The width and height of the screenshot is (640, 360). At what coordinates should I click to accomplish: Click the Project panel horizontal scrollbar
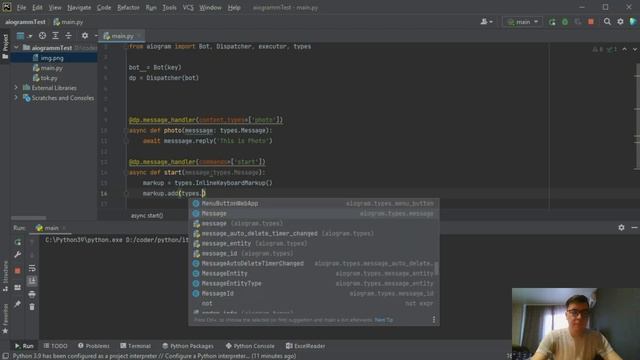click(x=29, y=218)
